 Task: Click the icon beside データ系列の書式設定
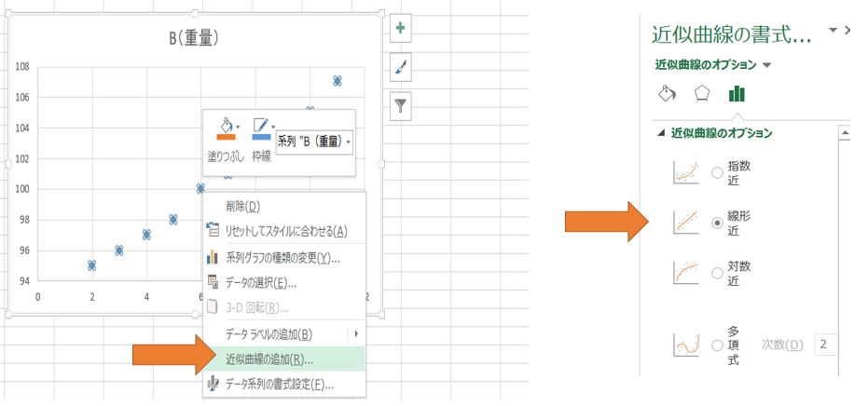point(213,384)
